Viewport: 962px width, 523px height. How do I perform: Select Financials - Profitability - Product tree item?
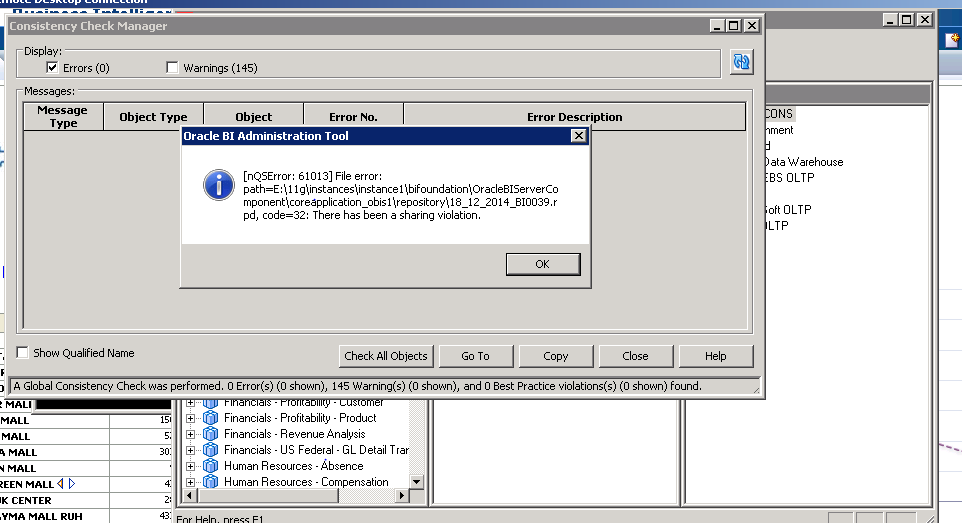coord(300,418)
